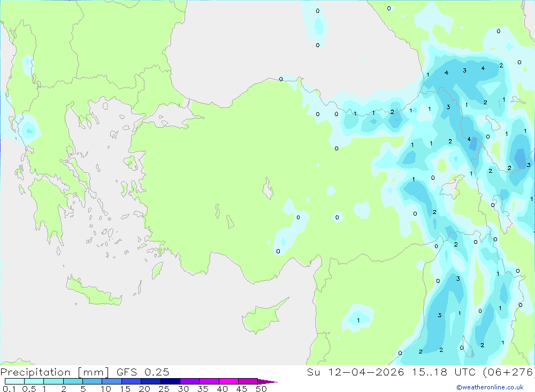The width and height of the screenshot is (535, 392).
Task: Click the 40–45 mm magenta legend swatch
Action: click(228, 381)
